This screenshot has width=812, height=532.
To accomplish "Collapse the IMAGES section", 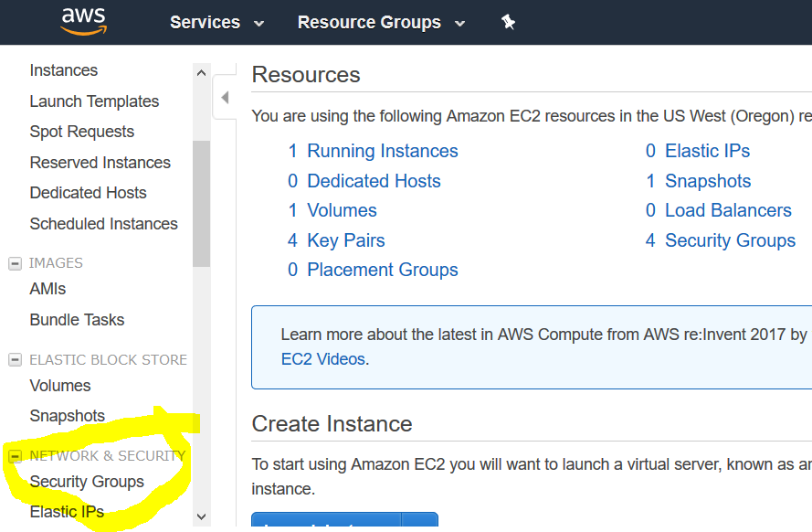I will point(15,263).
